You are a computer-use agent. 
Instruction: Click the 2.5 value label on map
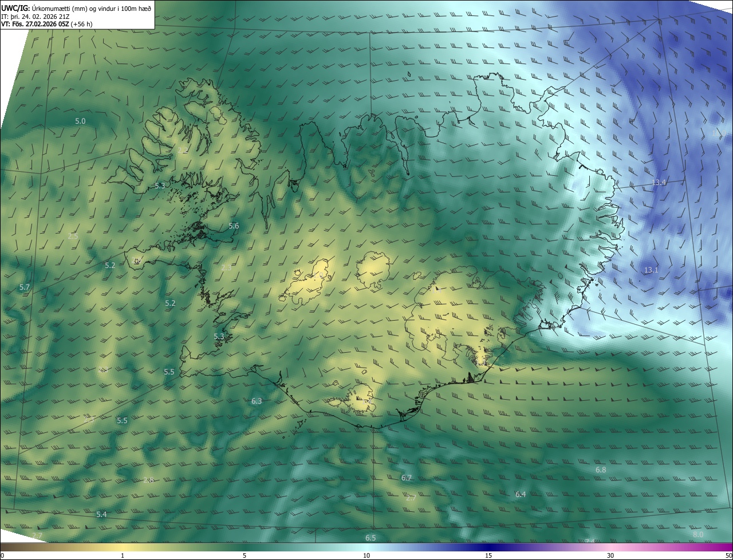pyautogui.click(x=73, y=236)
